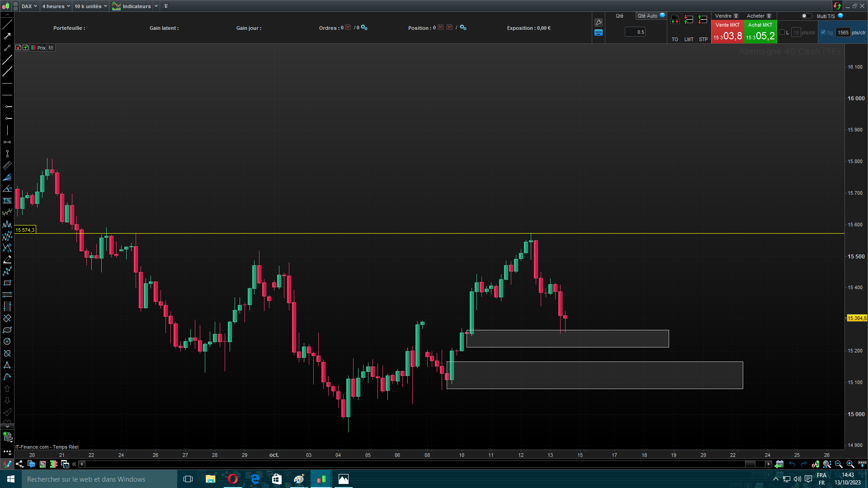This screenshot has width=868, height=488.
Task: Uncheck the Sg stop checkbox
Action: (x=823, y=32)
